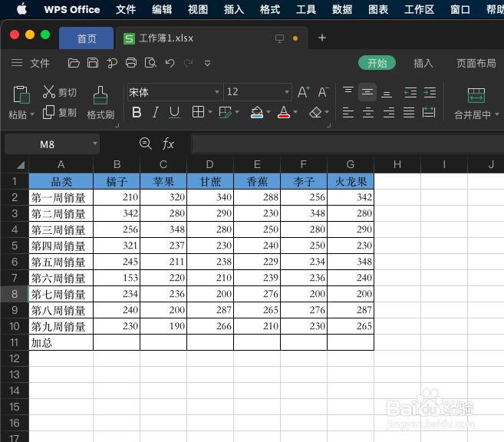Click the 插入 ribbon tab
The image size is (504, 442).
click(423, 63)
